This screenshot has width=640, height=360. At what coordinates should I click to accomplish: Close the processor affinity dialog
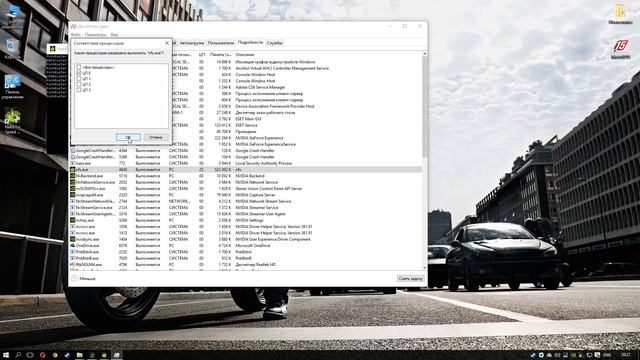(x=167, y=43)
